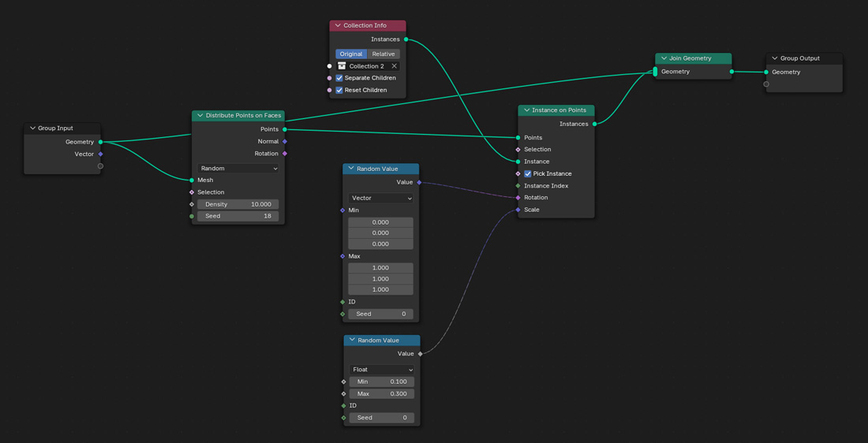This screenshot has width=868, height=443.
Task: Click Points output socket on Distribute Points on Faces
Action: (x=285, y=129)
